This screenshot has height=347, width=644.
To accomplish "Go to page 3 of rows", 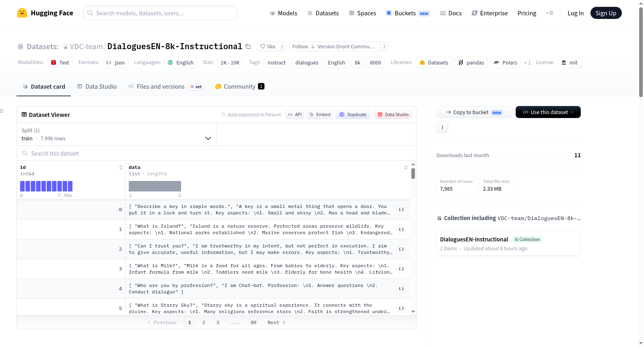I will tap(218, 322).
